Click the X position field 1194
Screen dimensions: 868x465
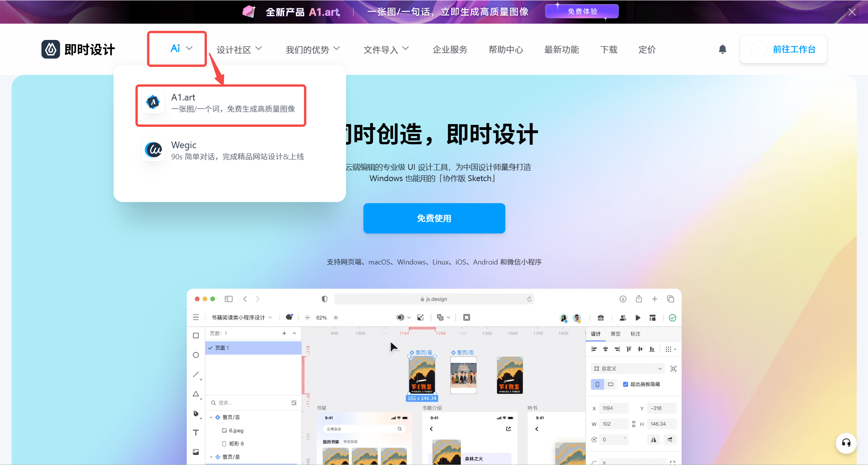pyautogui.click(x=614, y=408)
